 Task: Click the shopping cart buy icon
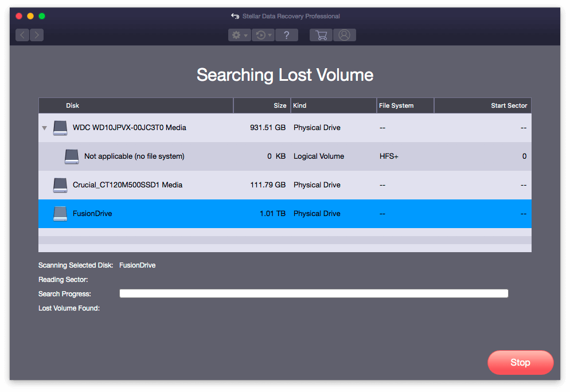(x=321, y=35)
